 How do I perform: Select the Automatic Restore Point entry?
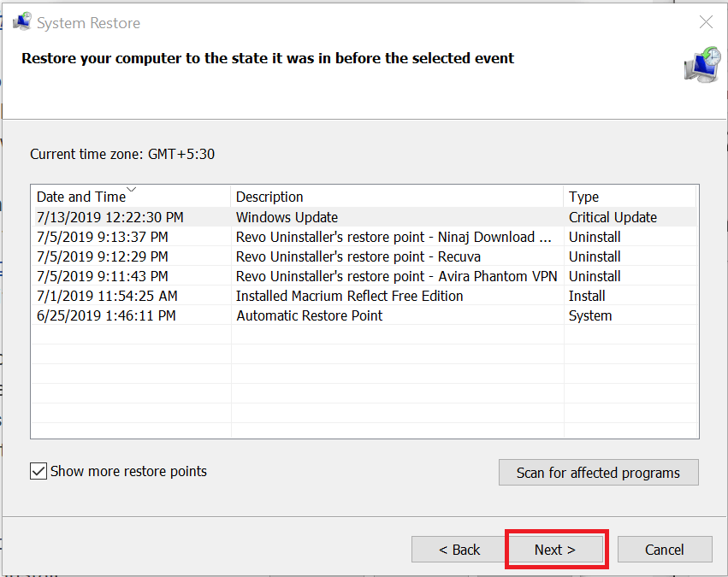364,315
